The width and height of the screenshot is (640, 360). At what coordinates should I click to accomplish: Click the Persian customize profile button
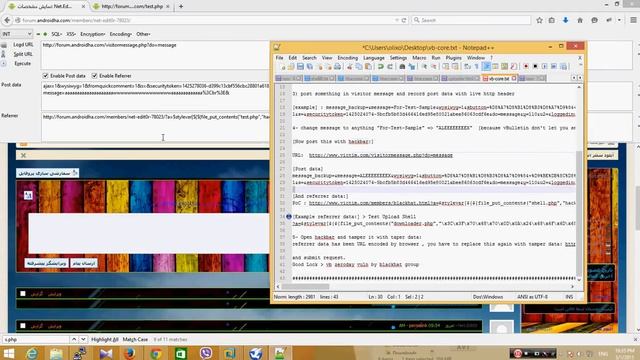click(x=48, y=173)
